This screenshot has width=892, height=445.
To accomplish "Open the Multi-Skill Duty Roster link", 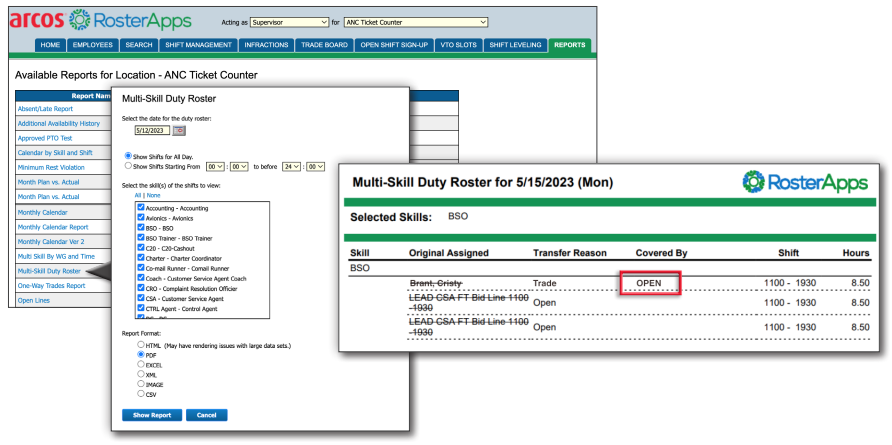I will pos(49,271).
